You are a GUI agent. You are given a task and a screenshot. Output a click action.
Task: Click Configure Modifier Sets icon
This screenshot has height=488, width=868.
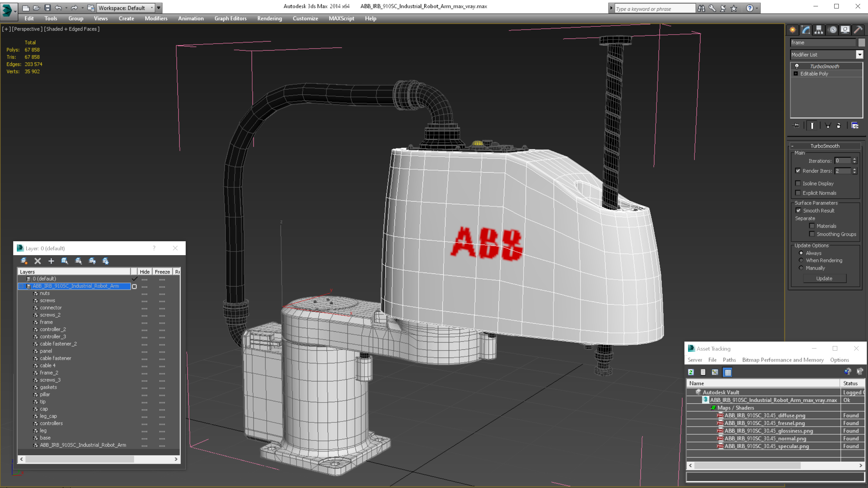855,126
